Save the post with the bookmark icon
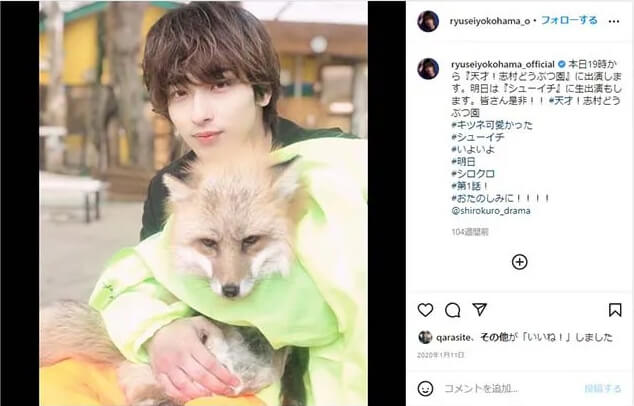The image size is (634, 406). tap(615, 310)
